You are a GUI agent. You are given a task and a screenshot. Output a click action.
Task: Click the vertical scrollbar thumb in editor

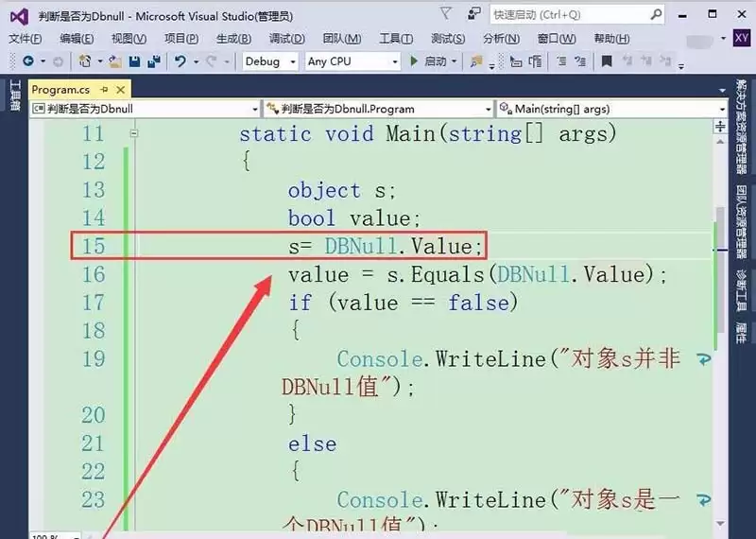click(720, 270)
